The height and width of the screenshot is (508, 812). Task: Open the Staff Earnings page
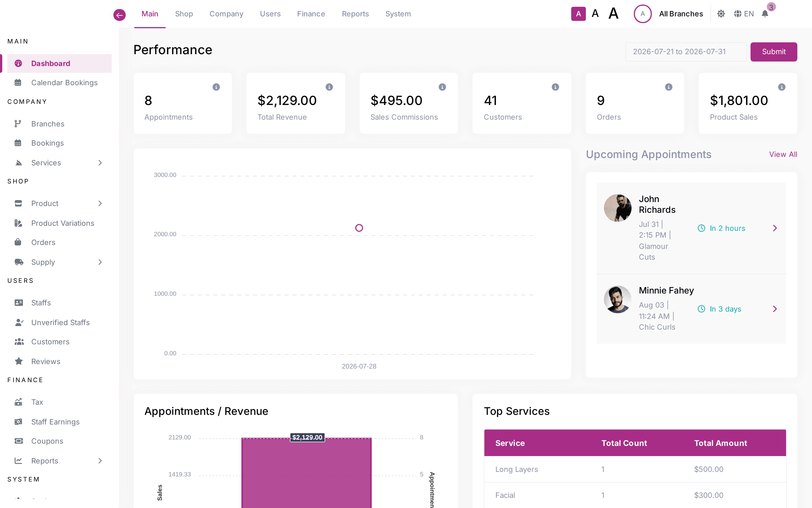pyautogui.click(x=59, y=422)
